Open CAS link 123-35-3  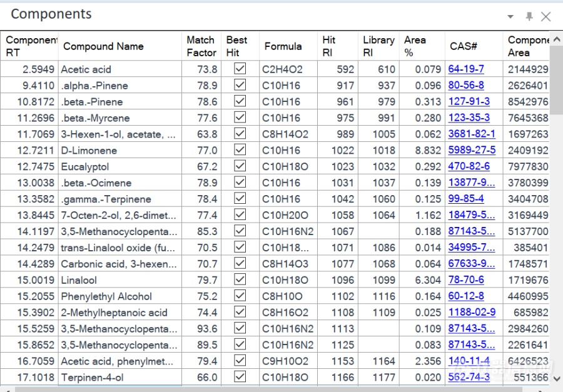(x=469, y=118)
